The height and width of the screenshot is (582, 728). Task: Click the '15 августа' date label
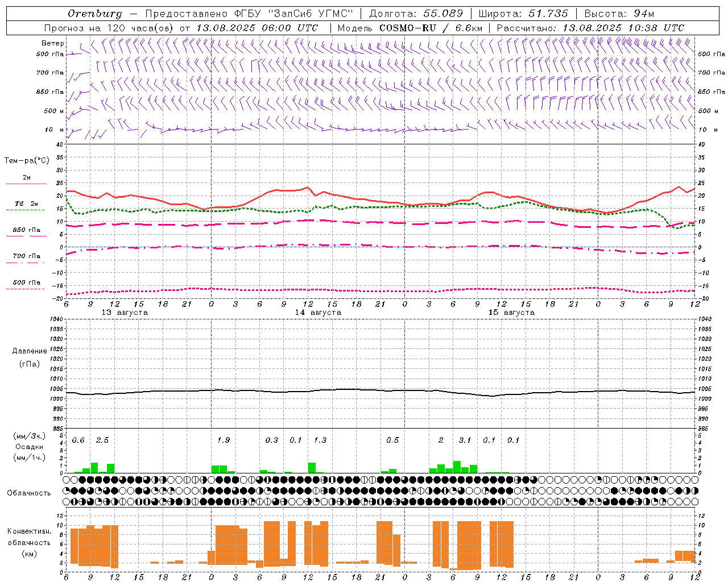click(x=511, y=313)
